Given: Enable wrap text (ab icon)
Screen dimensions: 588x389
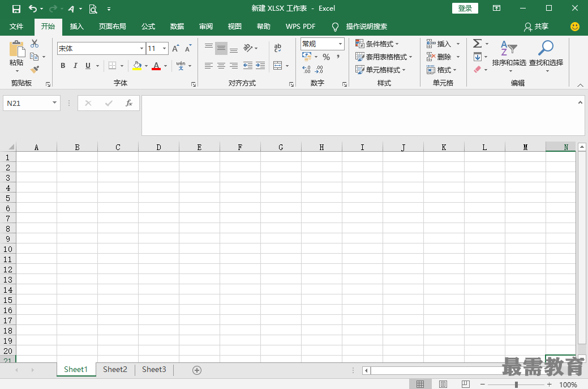Looking at the screenshot, I should [x=277, y=48].
